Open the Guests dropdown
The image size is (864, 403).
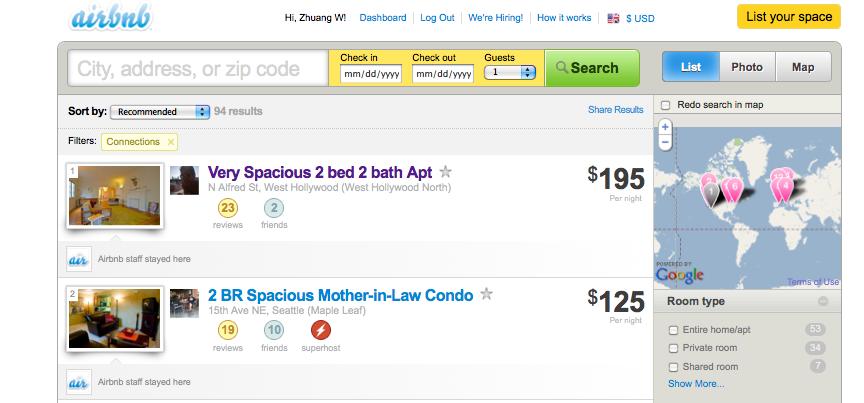(510, 72)
